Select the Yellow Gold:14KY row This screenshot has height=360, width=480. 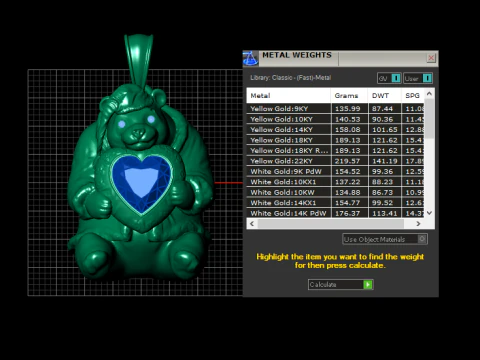(x=335, y=130)
